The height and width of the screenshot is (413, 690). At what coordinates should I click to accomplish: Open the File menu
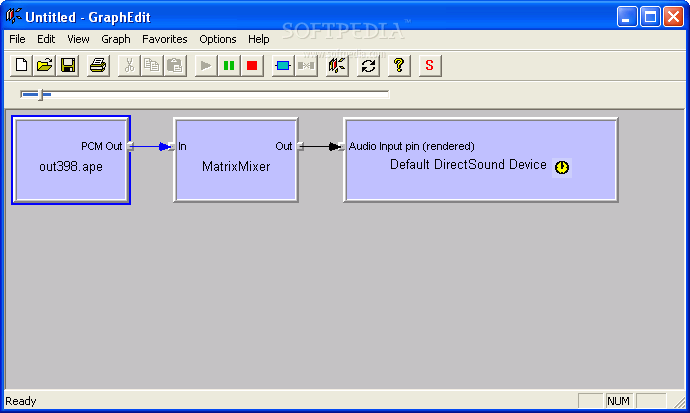tap(17, 39)
